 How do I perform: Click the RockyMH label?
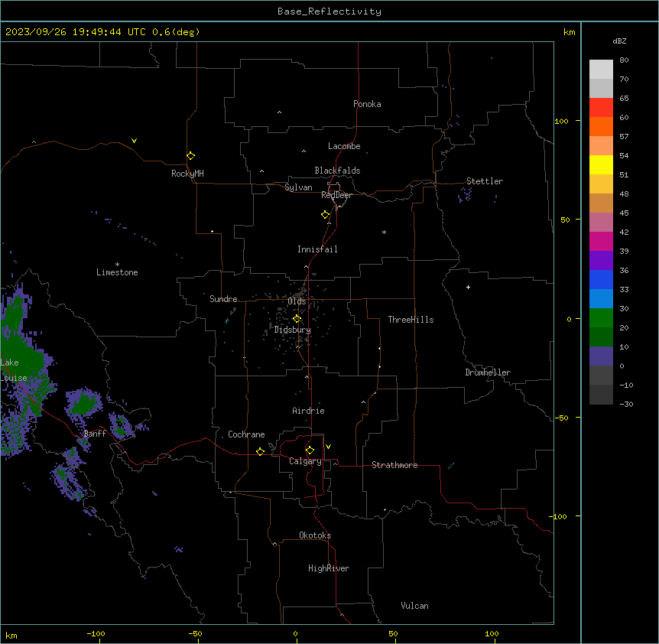point(187,174)
